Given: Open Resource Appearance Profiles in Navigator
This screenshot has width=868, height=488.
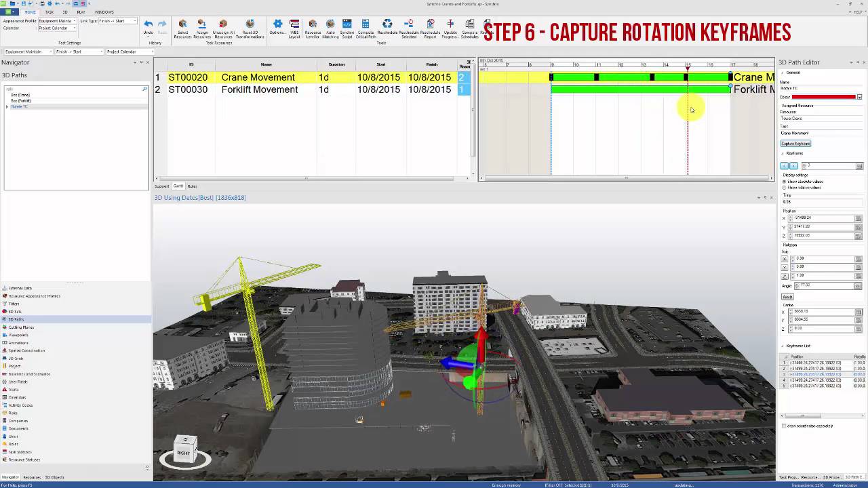Looking at the screenshot, I should (x=34, y=296).
